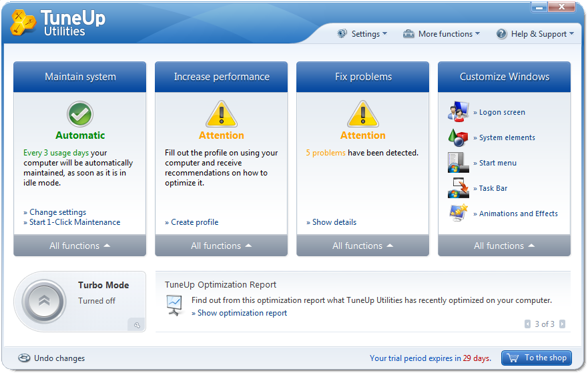Click the More functions toolbox icon
Viewport: 588px width, 373px height.
click(408, 34)
